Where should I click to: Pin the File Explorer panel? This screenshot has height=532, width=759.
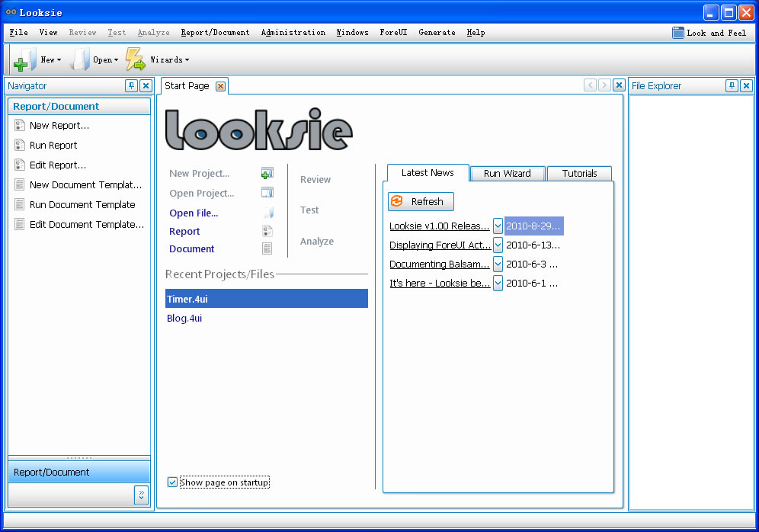[x=732, y=86]
